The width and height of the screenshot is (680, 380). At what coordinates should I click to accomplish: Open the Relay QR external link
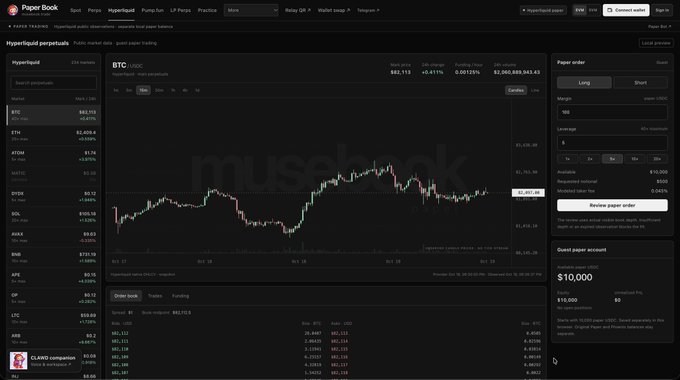pyautogui.click(x=298, y=10)
